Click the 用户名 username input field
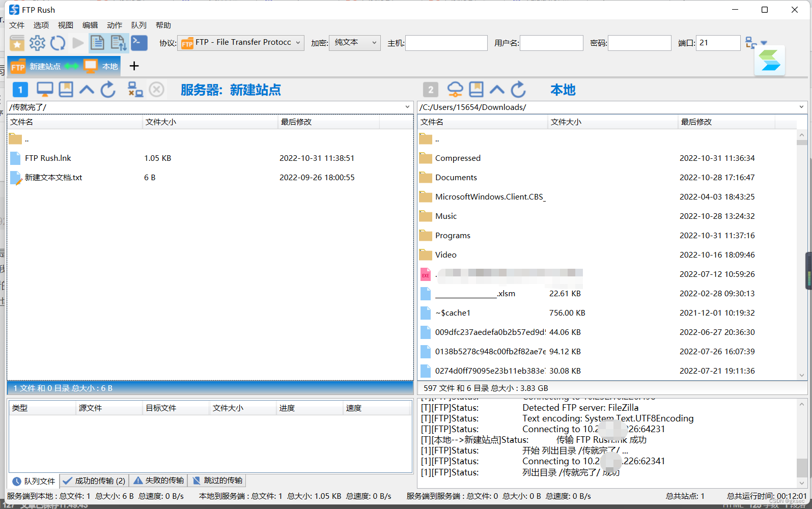This screenshot has width=812, height=509. 551,43
